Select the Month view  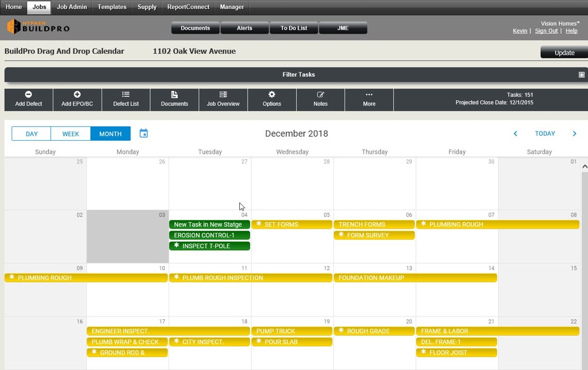tap(110, 133)
